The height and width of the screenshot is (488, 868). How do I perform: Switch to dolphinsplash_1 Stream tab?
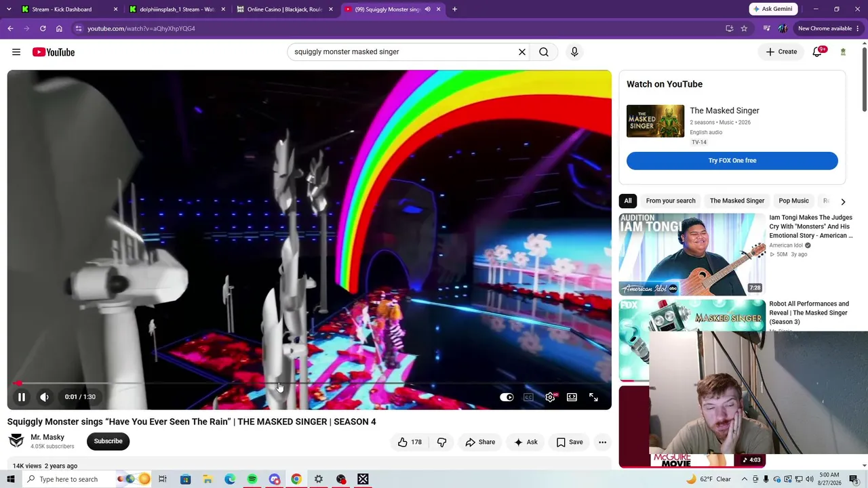177,9
